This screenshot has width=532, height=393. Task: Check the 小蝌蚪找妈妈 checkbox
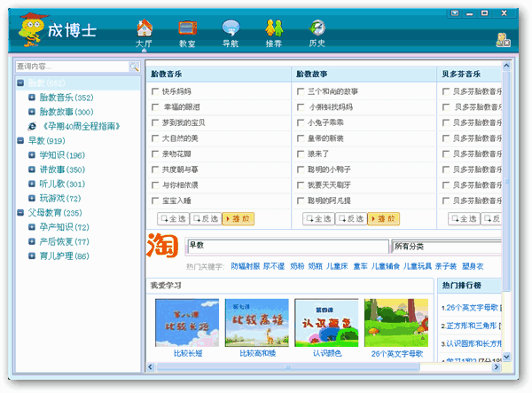[x=301, y=107]
